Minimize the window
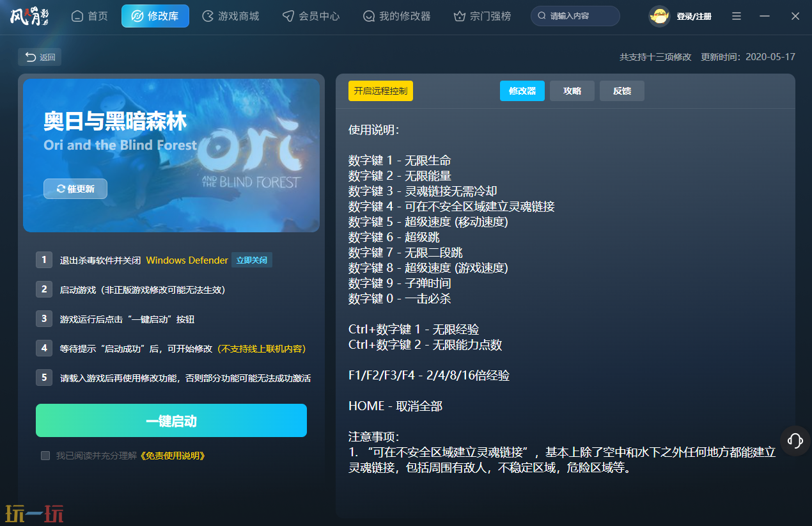Viewport: 812px width, 526px height. point(765,16)
